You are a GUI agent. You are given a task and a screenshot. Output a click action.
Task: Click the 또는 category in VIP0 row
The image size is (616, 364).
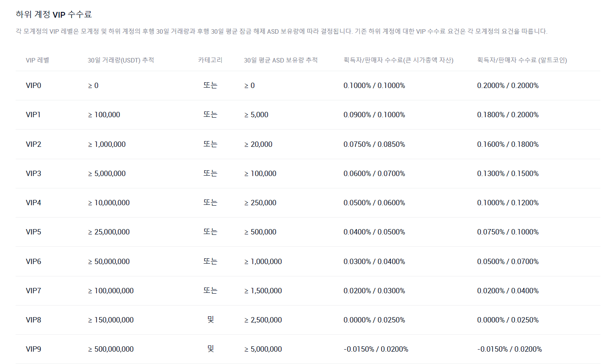210,85
